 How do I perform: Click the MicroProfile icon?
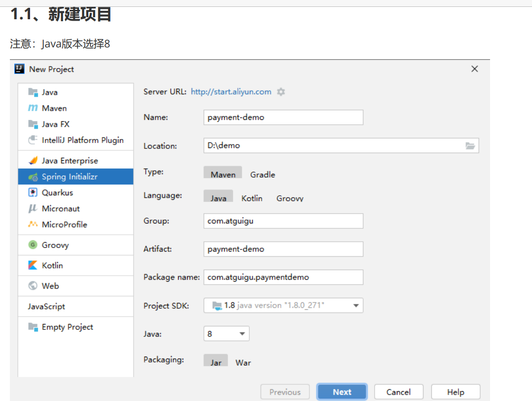33,224
